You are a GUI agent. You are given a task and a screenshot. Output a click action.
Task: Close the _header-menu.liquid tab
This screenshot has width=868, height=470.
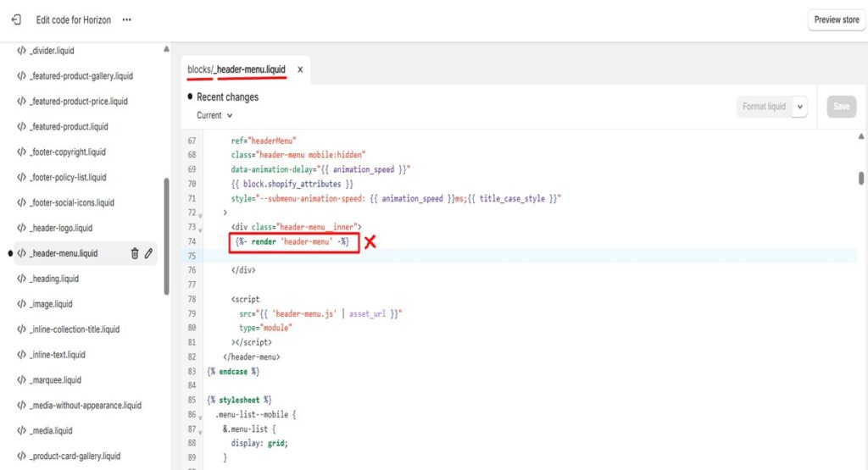(x=300, y=69)
